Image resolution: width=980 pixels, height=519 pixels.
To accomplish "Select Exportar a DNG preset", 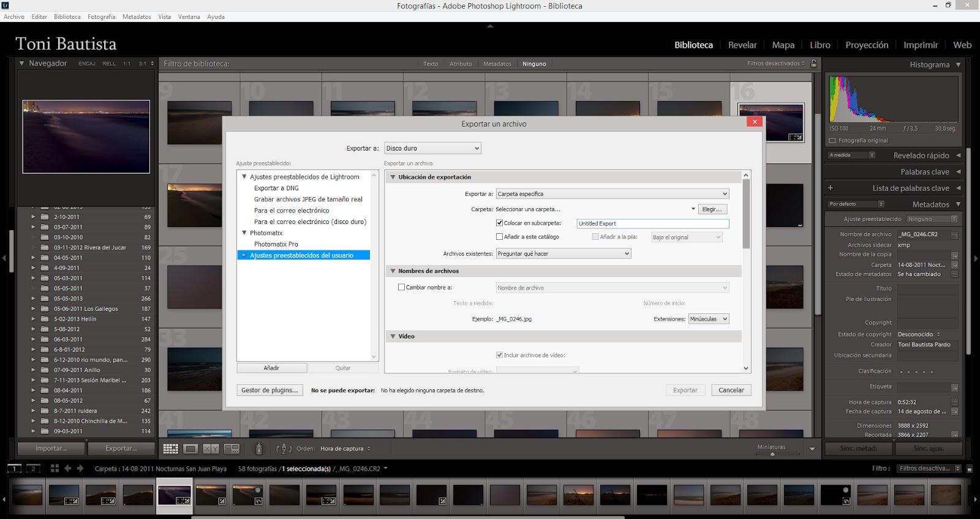I will point(276,188).
